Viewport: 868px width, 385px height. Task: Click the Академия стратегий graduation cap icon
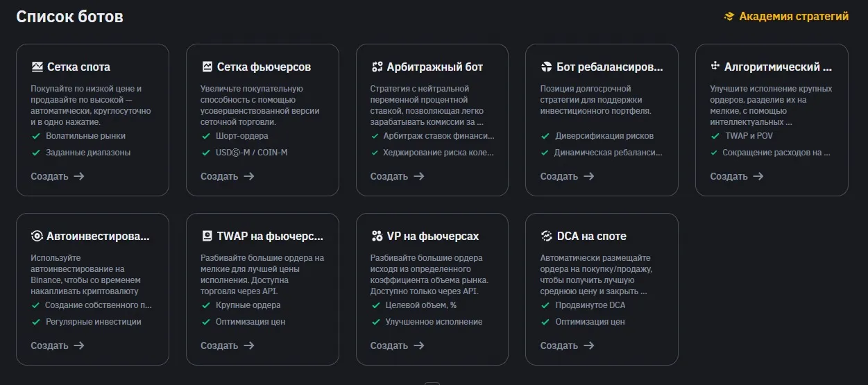[729, 16]
